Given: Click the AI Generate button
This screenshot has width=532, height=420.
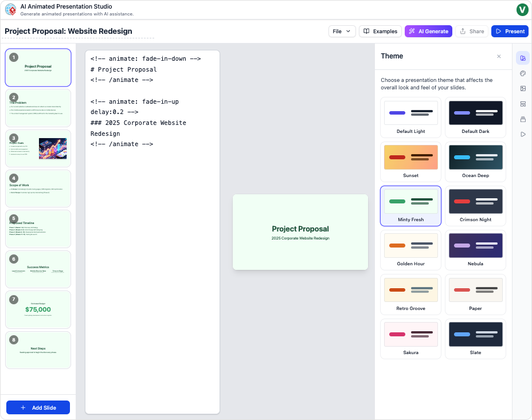Looking at the screenshot, I should click(x=428, y=32).
